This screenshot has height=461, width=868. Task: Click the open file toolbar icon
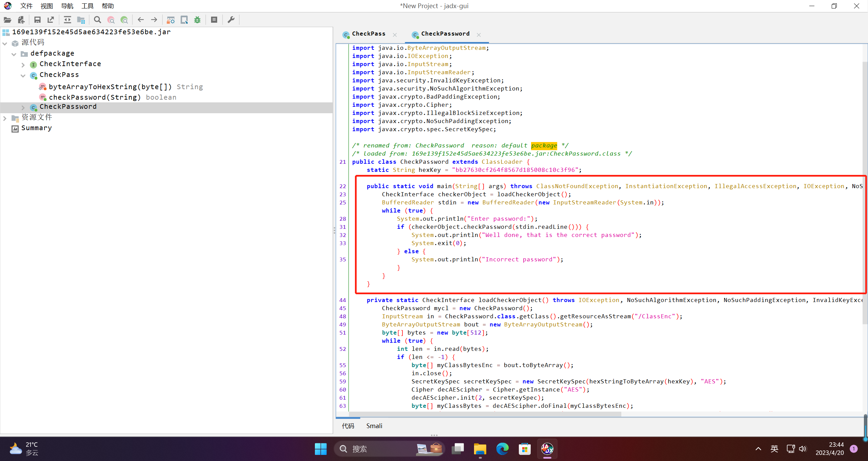click(x=7, y=20)
